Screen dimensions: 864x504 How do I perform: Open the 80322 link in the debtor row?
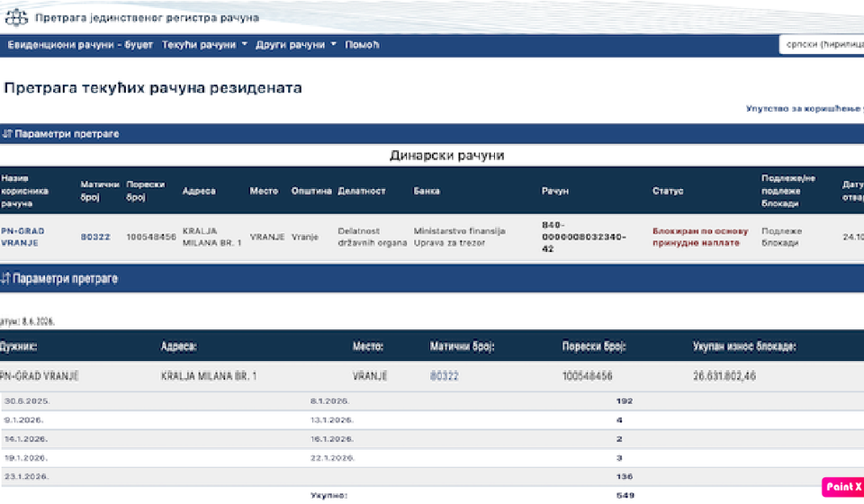coord(444,376)
